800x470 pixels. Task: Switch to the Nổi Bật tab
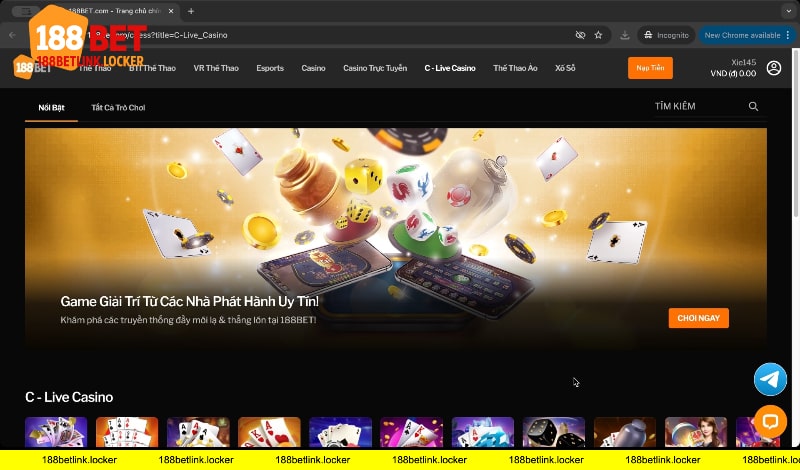pos(51,107)
